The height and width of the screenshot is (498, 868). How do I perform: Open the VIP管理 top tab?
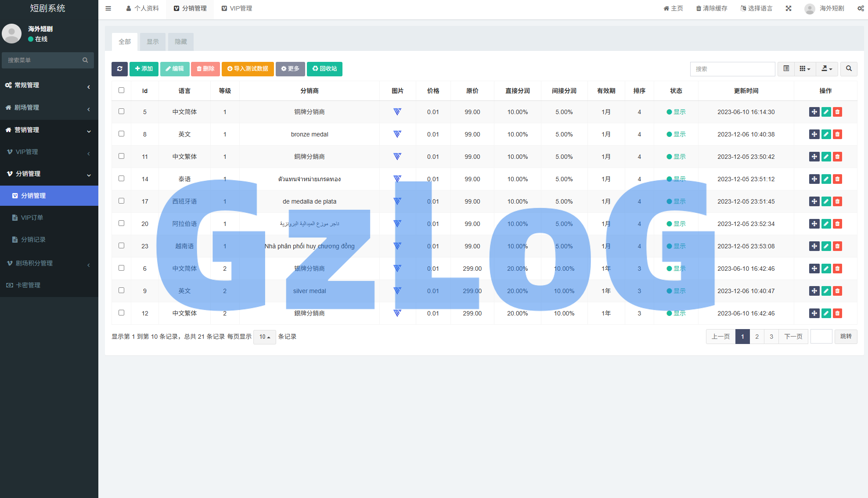click(237, 8)
